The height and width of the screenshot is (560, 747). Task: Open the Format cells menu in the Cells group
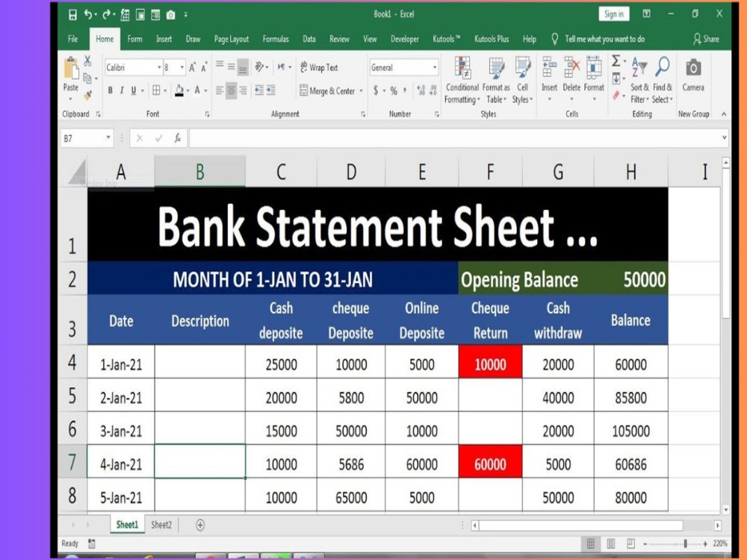point(594,78)
